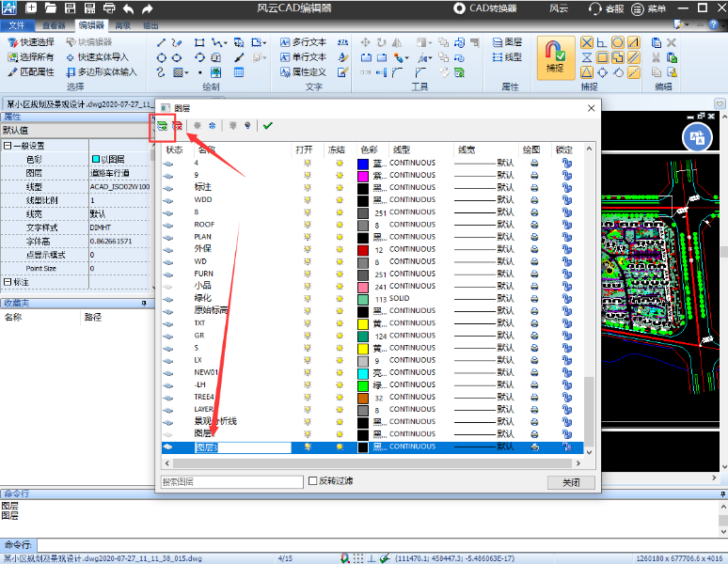Image resolution: width=728 pixels, height=564 pixels.
Task: Click the Close button in layer dialog
Action: tap(571, 482)
